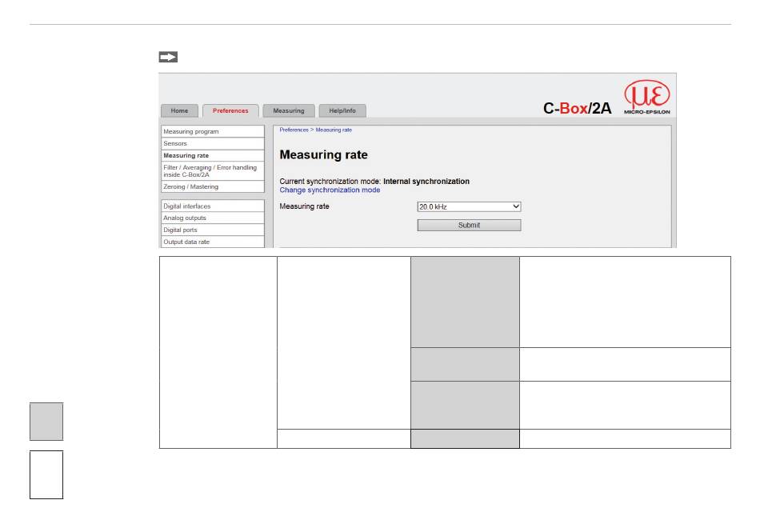Select Measuring rate sidebar item

[213, 155]
